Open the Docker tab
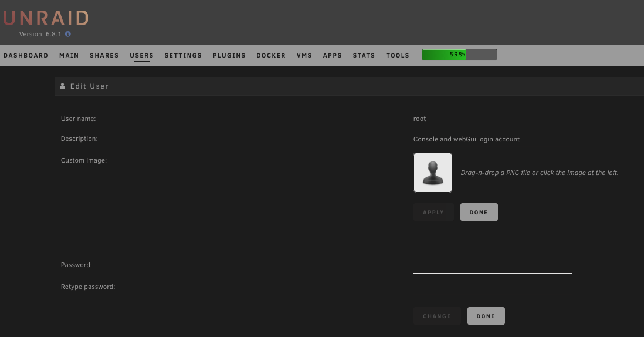 click(x=271, y=55)
